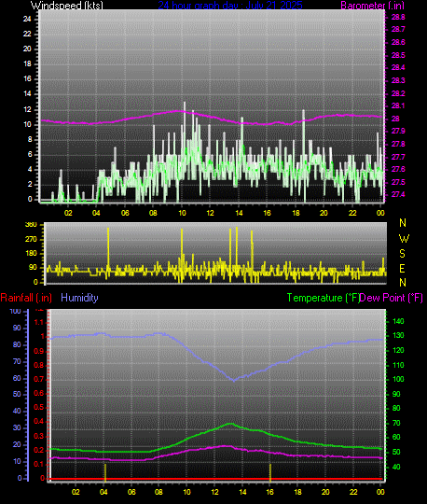Click the E compass direction label
The height and width of the screenshot is (504, 427).
[402, 269]
